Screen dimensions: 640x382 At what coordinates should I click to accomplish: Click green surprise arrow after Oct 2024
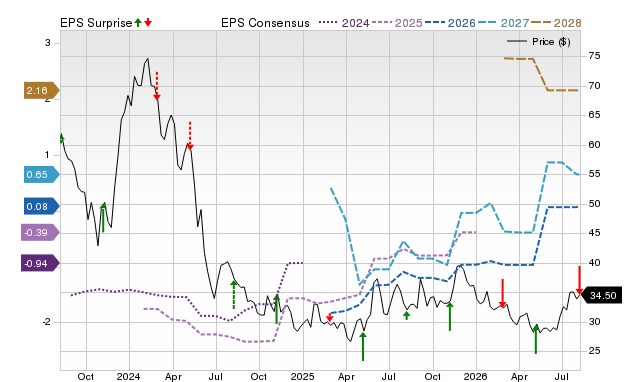pos(277,309)
